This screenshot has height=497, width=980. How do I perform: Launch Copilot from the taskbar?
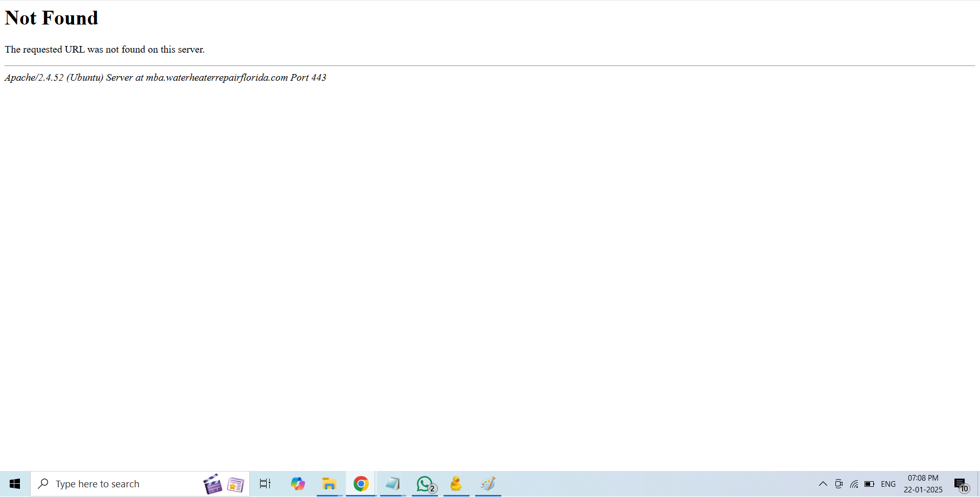tap(298, 484)
